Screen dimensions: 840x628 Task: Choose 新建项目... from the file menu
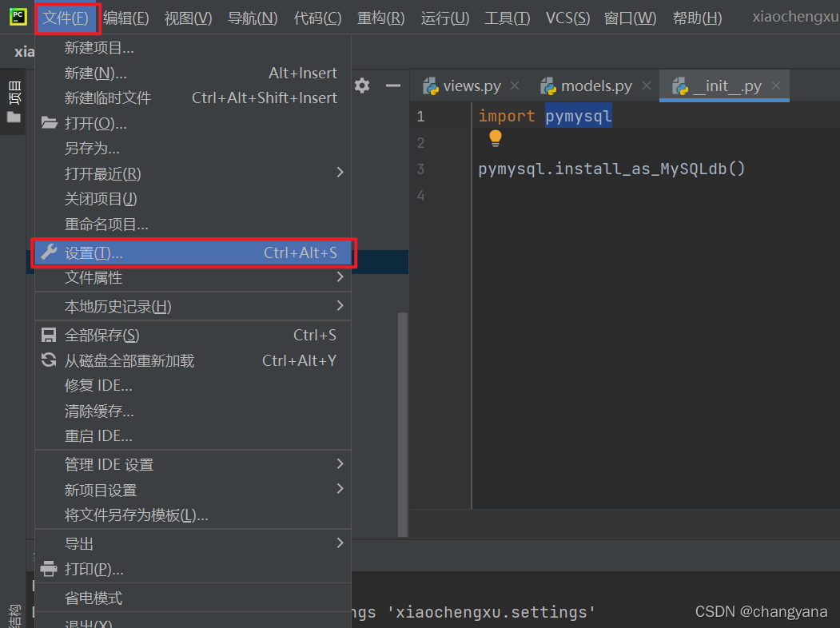tap(193, 48)
